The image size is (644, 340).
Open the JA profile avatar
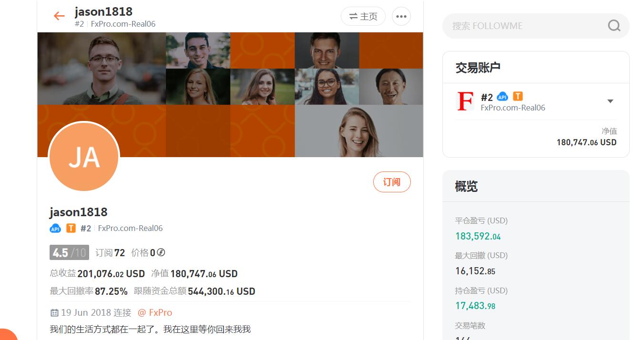[84, 157]
